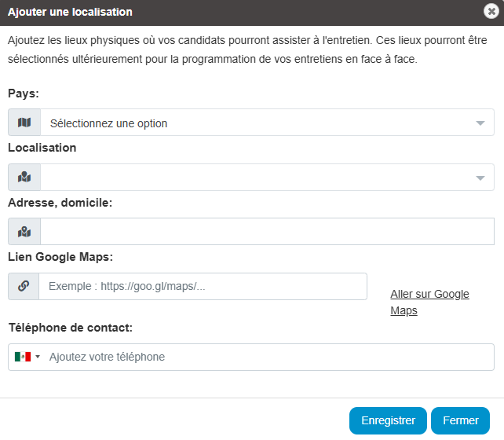Viewport: 504px width, 440px height.
Task: Click the chain link icon for Google Maps
Action: click(x=24, y=286)
